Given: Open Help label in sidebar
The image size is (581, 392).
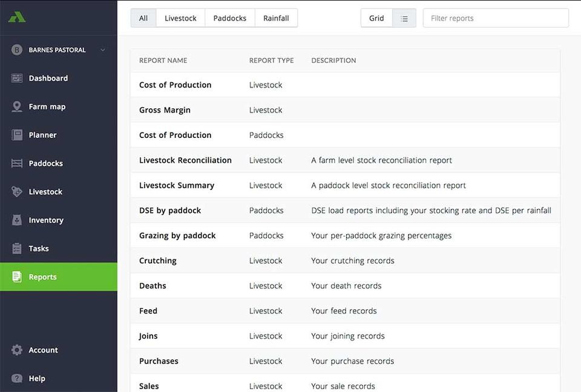Looking at the screenshot, I should pos(37,378).
